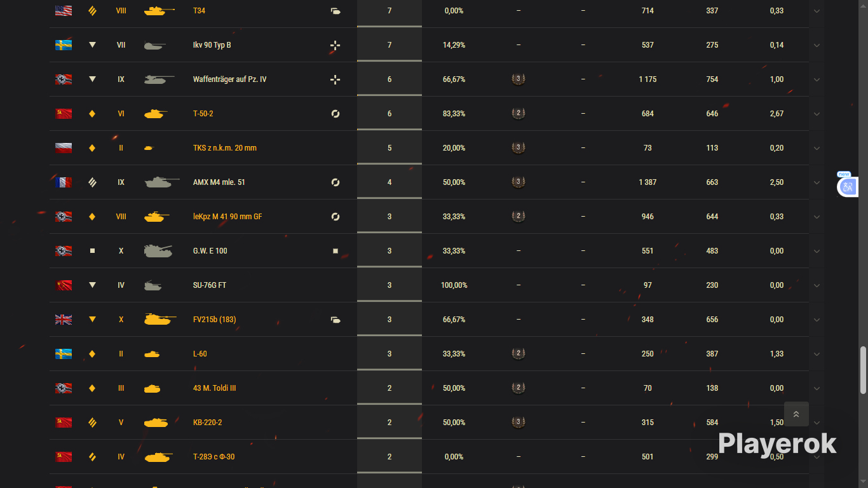
Task: Expand the T34 row details chevron
Action: point(817,11)
